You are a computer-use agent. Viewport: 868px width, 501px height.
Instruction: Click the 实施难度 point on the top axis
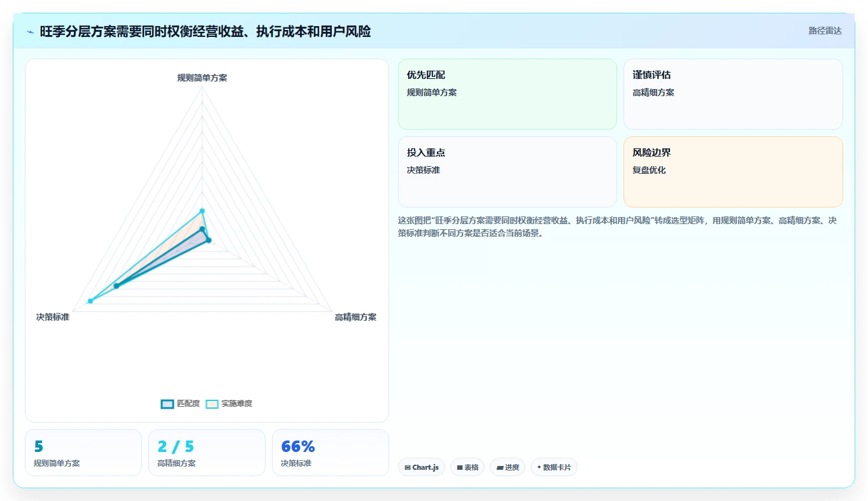[x=202, y=211]
